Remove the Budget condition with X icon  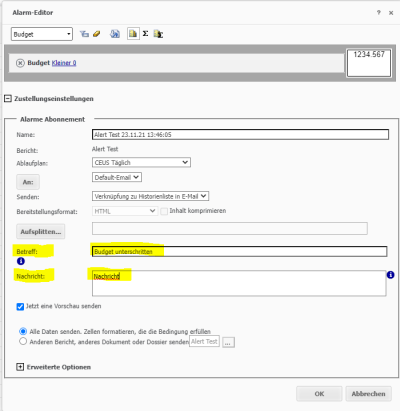[20, 63]
